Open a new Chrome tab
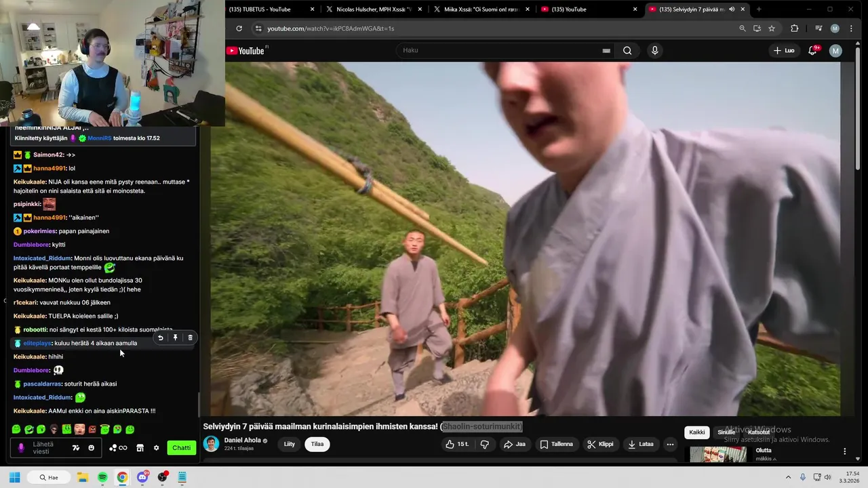Viewport: 868px width, 488px height. coord(759,9)
